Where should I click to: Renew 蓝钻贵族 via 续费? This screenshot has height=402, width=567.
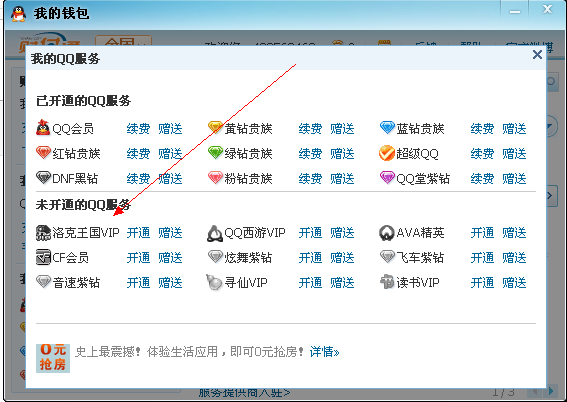[x=482, y=129]
